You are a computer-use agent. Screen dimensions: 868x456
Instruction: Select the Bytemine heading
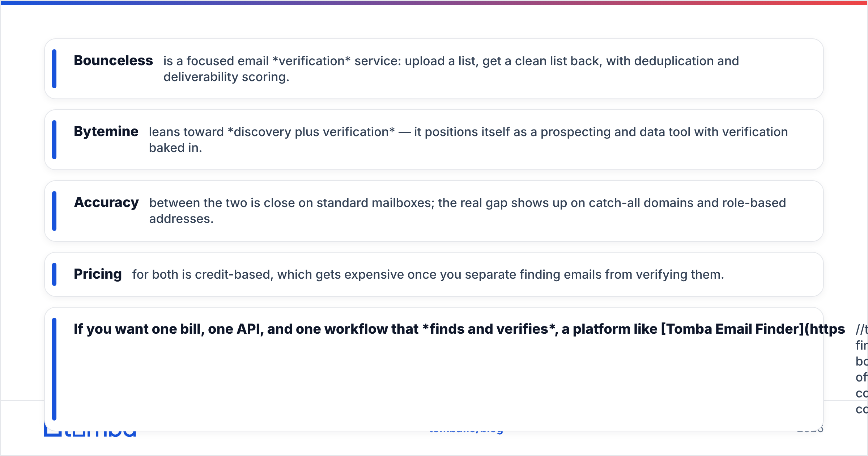point(106,131)
